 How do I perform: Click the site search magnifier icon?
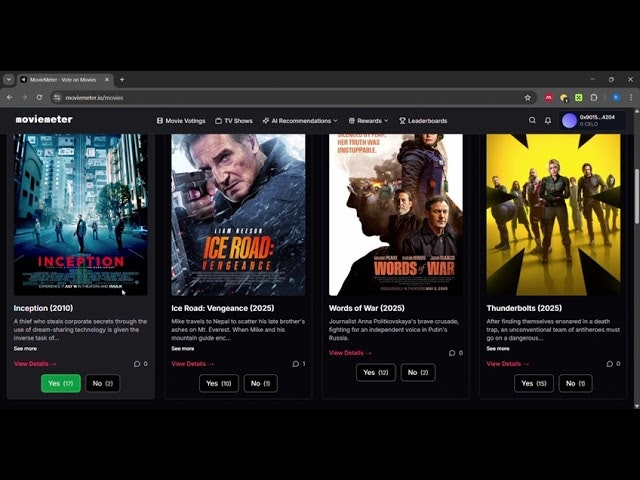[x=532, y=120]
